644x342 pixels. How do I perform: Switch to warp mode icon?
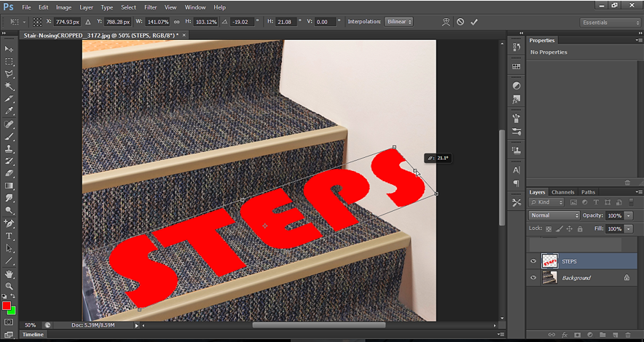click(x=446, y=22)
